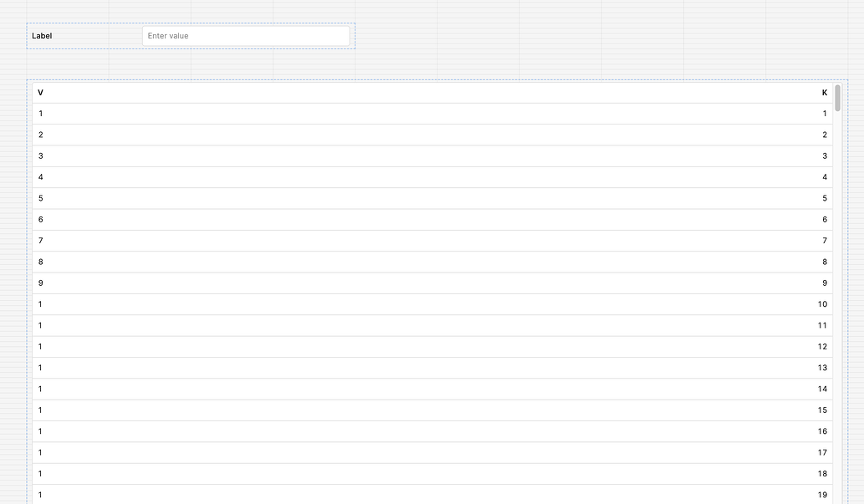Select the K cell with value 2
The image size is (864, 504).
point(825,135)
